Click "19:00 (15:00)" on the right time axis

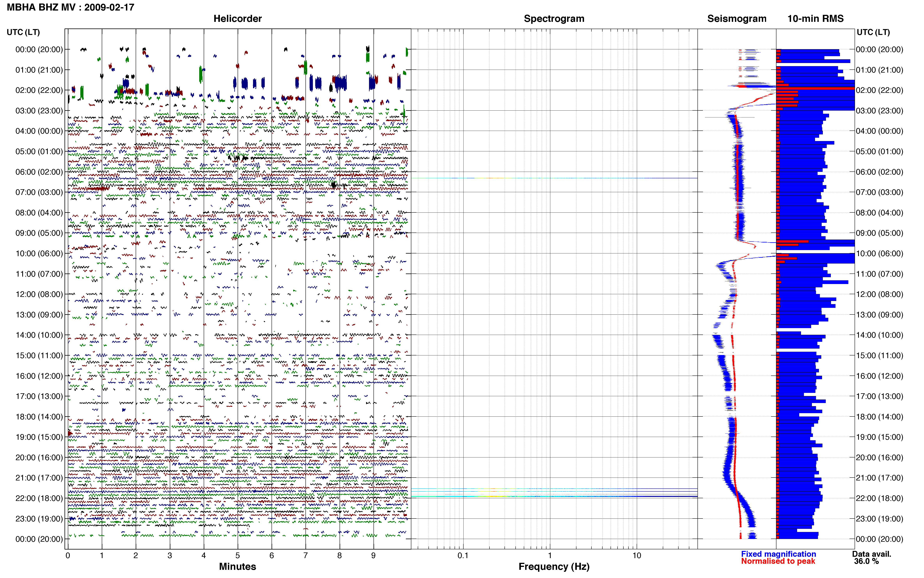pyautogui.click(x=880, y=437)
